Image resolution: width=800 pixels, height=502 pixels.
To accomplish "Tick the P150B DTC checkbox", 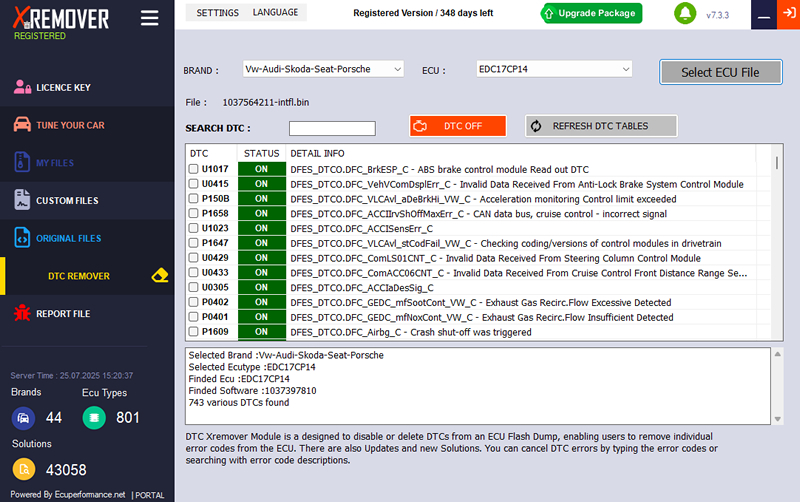I will (193, 198).
